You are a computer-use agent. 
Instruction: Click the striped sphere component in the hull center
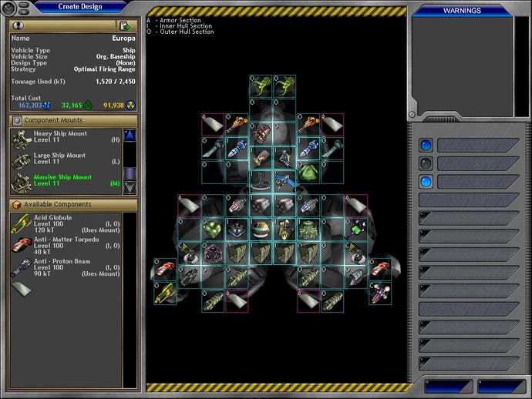pyautogui.click(x=262, y=229)
